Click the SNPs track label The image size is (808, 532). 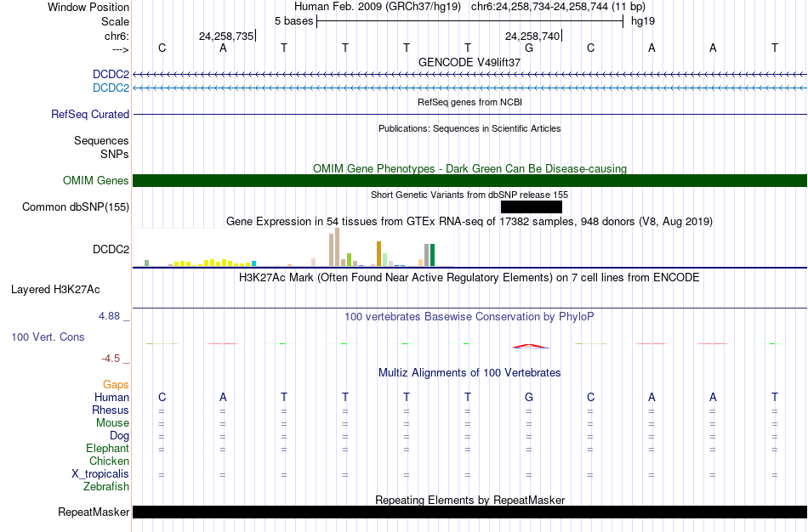pyautogui.click(x=115, y=154)
